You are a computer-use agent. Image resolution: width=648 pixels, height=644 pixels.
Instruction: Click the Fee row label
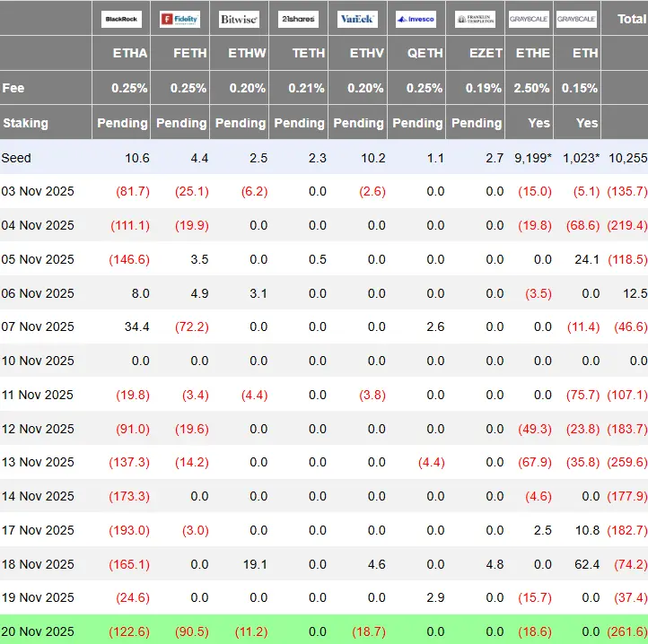tap(13, 88)
